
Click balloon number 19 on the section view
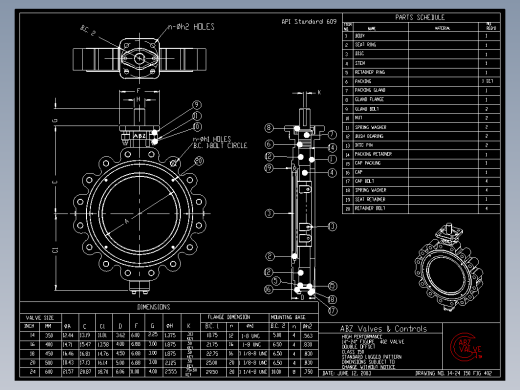(269, 168)
